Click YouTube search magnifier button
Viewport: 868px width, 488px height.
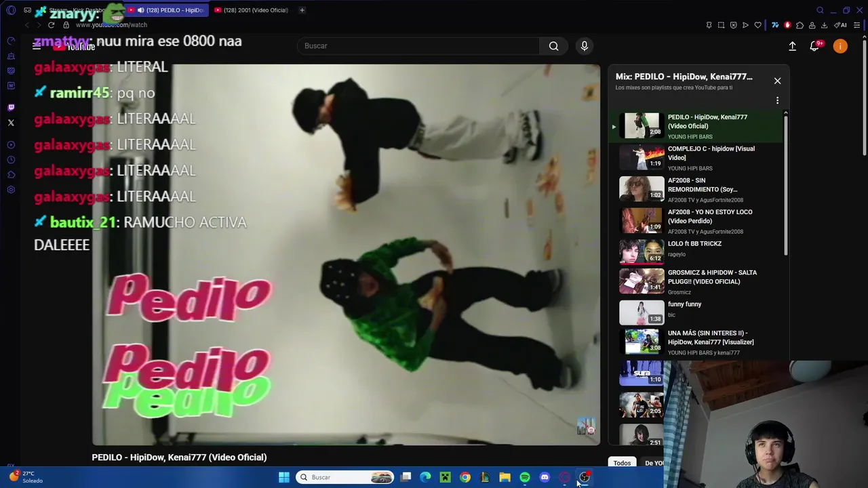tap(553, 46)
